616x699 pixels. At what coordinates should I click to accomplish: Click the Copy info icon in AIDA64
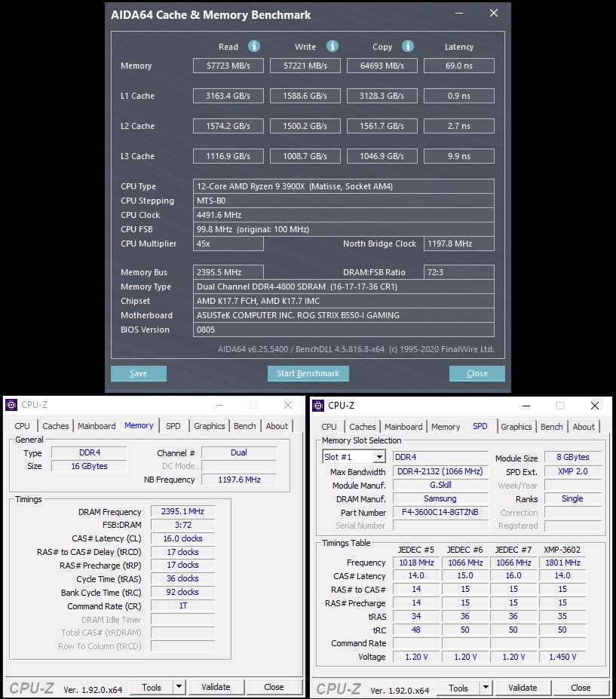point(407,46)
